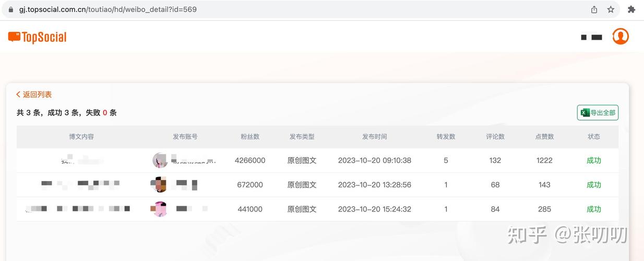Click 成功 status in the 143 likes row

pos(594,185)
